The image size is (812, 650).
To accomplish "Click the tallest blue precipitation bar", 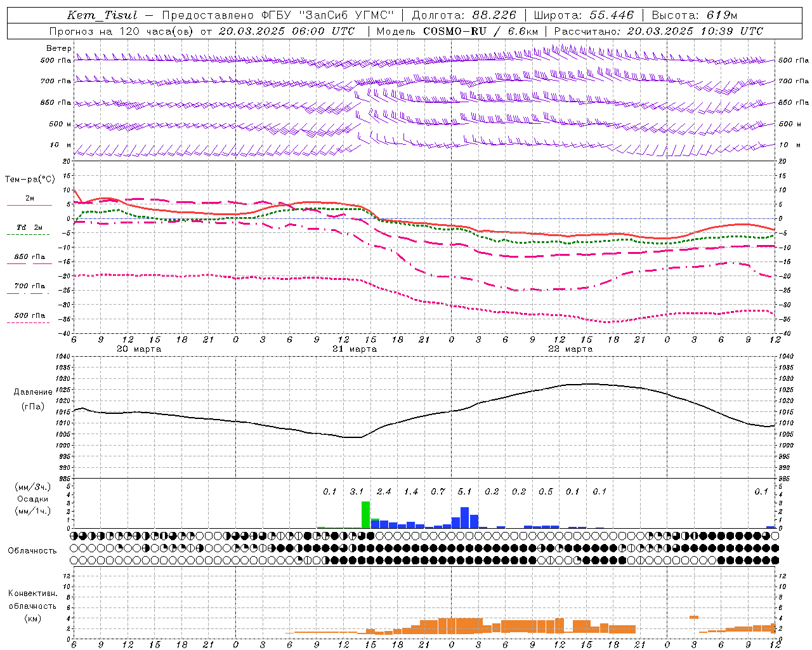I will click(x=464, y=518).
